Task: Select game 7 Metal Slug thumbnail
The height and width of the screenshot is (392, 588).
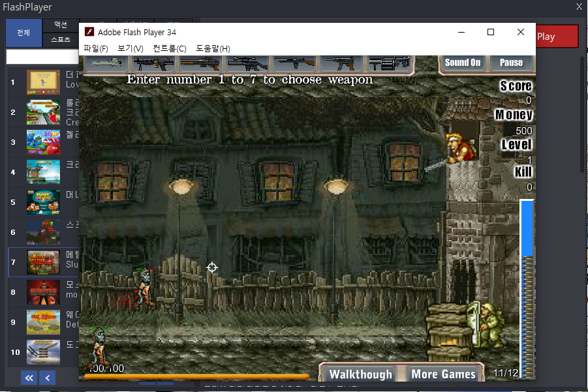Action: pyautogui.click(x=43, y=262)
